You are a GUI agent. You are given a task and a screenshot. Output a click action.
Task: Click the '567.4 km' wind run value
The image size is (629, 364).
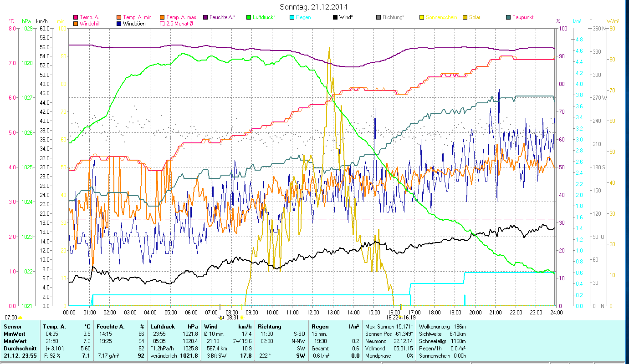[216, 349]
